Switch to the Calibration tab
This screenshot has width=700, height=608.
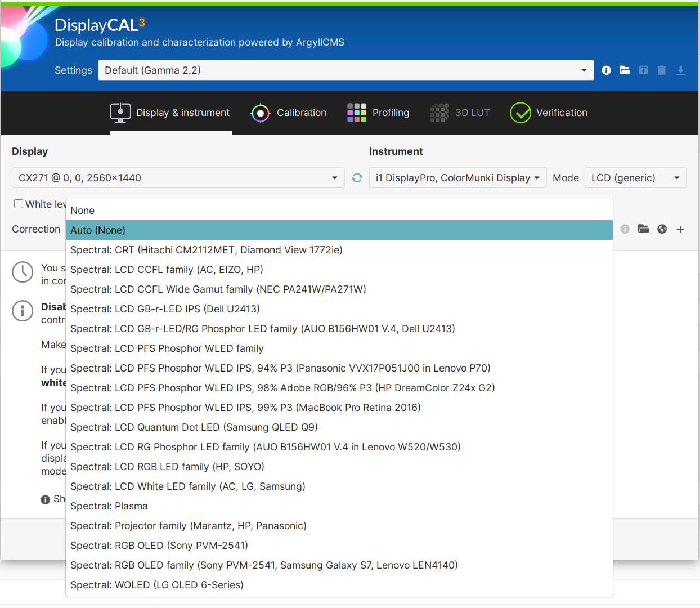(x=289, y=113)
